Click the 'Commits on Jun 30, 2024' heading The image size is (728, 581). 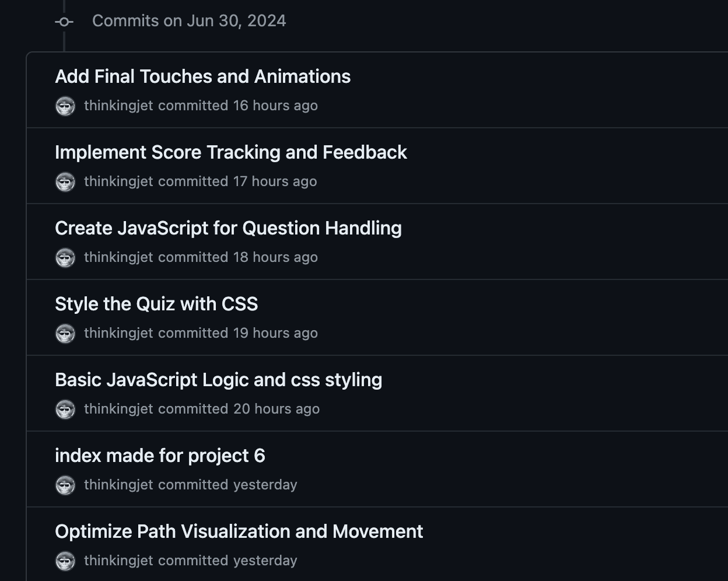(x=189, y=21)
